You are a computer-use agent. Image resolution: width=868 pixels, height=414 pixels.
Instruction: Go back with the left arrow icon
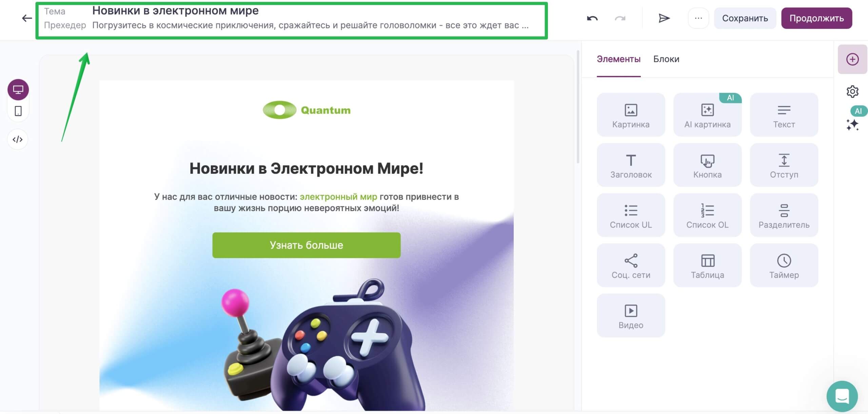[27, 18]
